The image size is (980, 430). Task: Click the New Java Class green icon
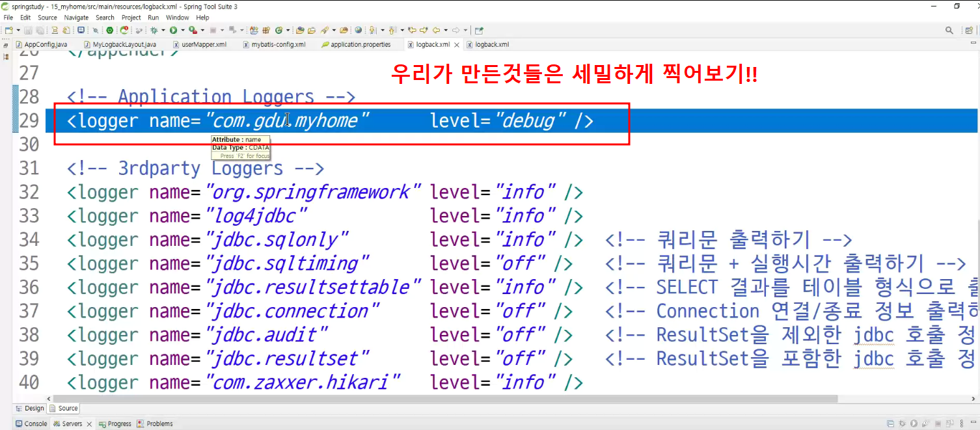pyautogui.click(x=279, y=30)
